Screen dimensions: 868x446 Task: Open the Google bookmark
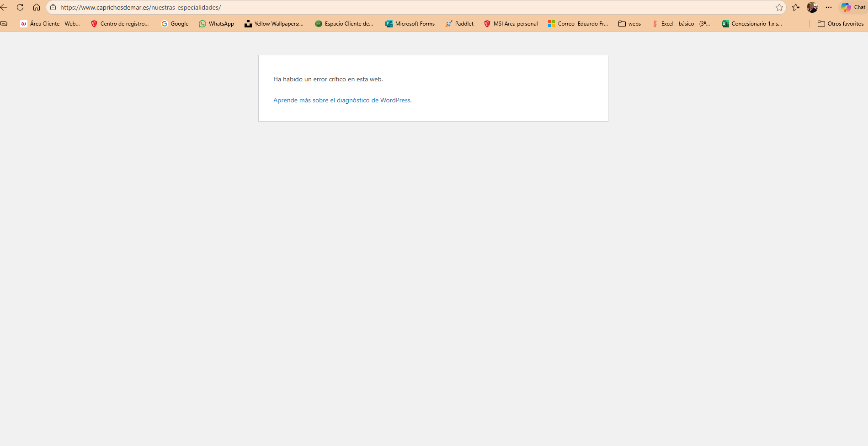point(175,24)
